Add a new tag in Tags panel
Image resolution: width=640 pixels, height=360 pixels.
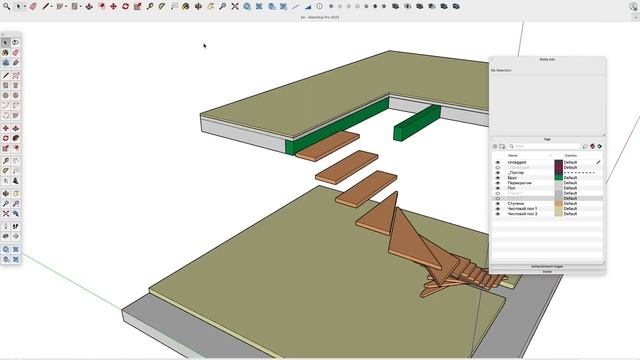pos(495,146)
